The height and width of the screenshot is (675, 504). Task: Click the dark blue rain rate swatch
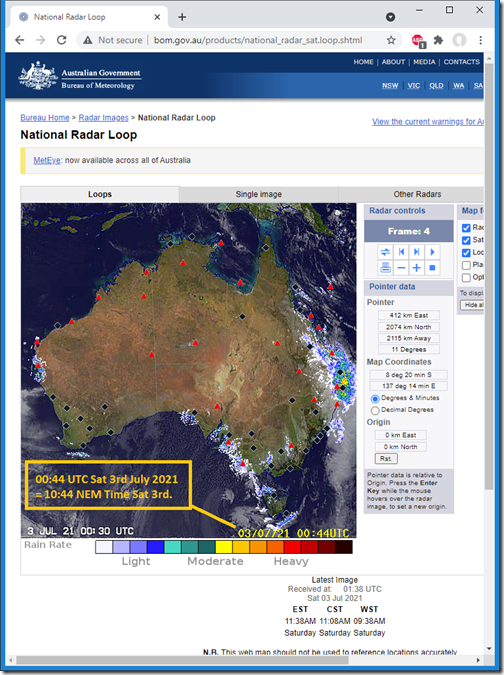(155, 547)
